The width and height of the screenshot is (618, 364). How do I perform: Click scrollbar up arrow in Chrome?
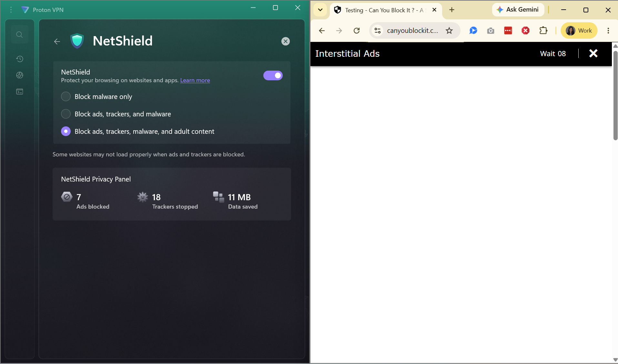tap(615, 46)
